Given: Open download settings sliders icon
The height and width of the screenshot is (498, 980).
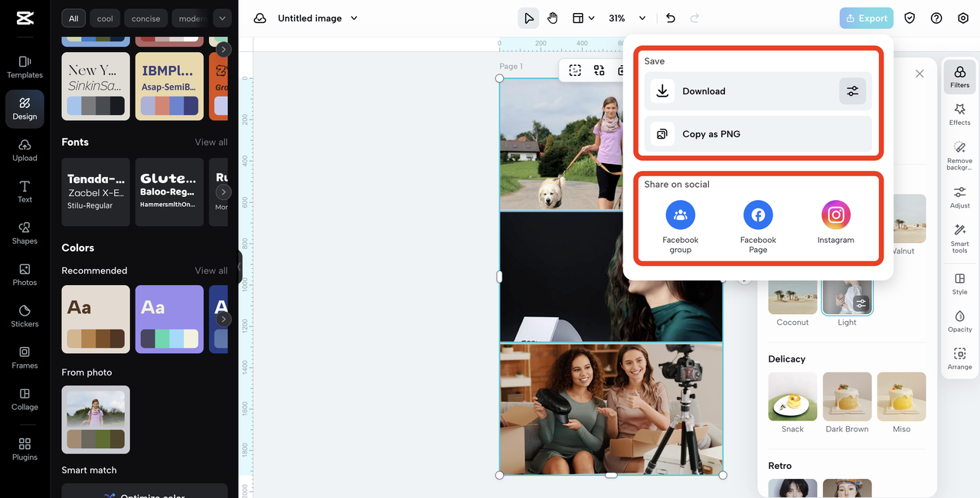Looking at the screenshot, I should [852, 91].
